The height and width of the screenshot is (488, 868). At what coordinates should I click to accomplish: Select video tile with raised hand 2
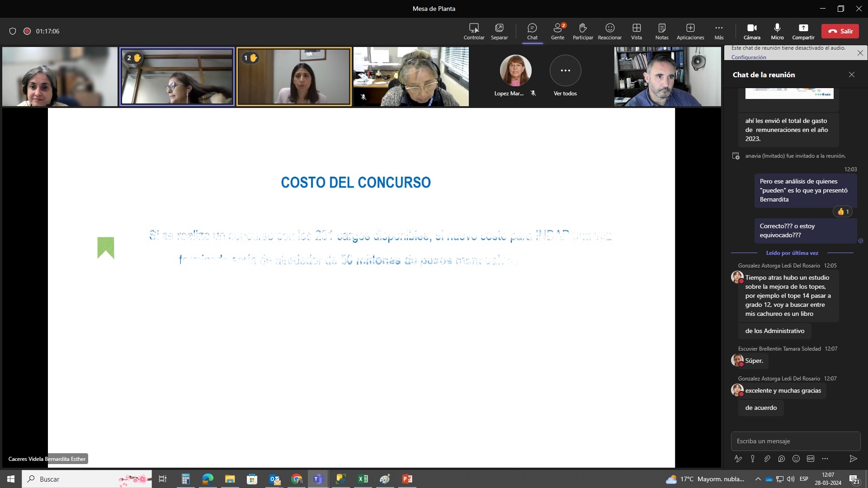pyautogui.click(x=177, y=76)
